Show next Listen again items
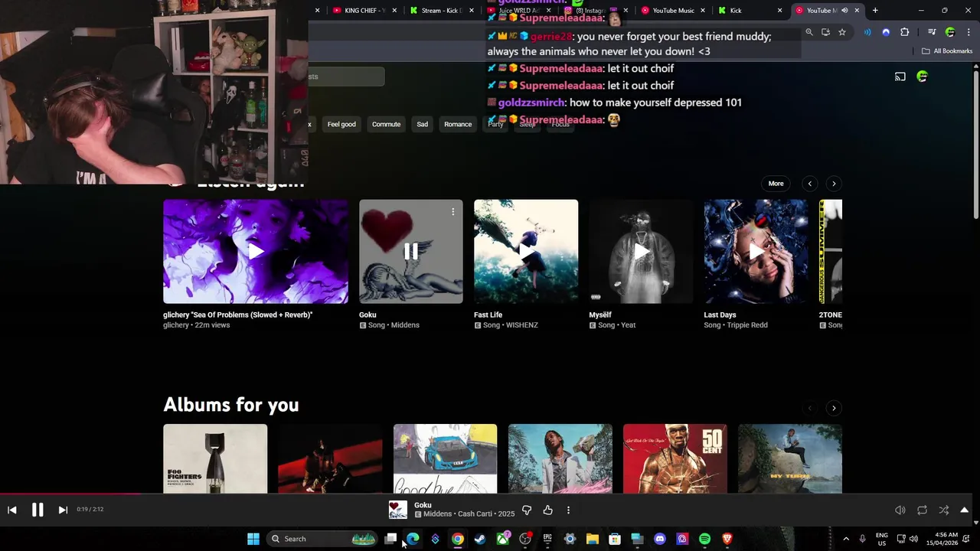Viewport: 980px width, 551px height. 834,184
